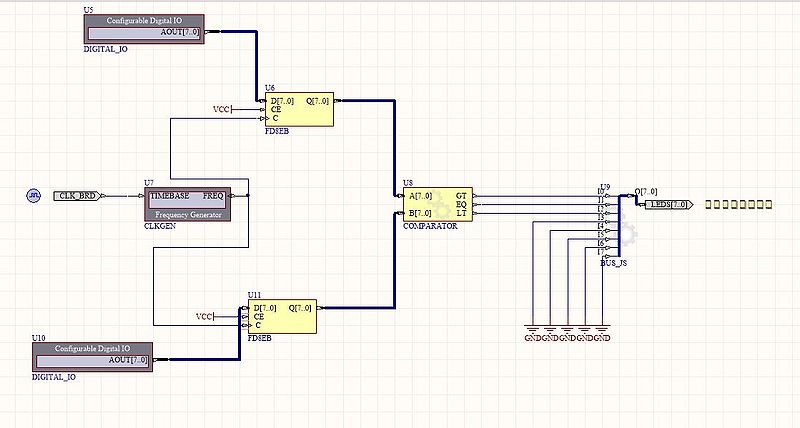Screen dimensions: 800x428
Task: Click the DIGITAL_IO label under U10
Action: point(54,377)
